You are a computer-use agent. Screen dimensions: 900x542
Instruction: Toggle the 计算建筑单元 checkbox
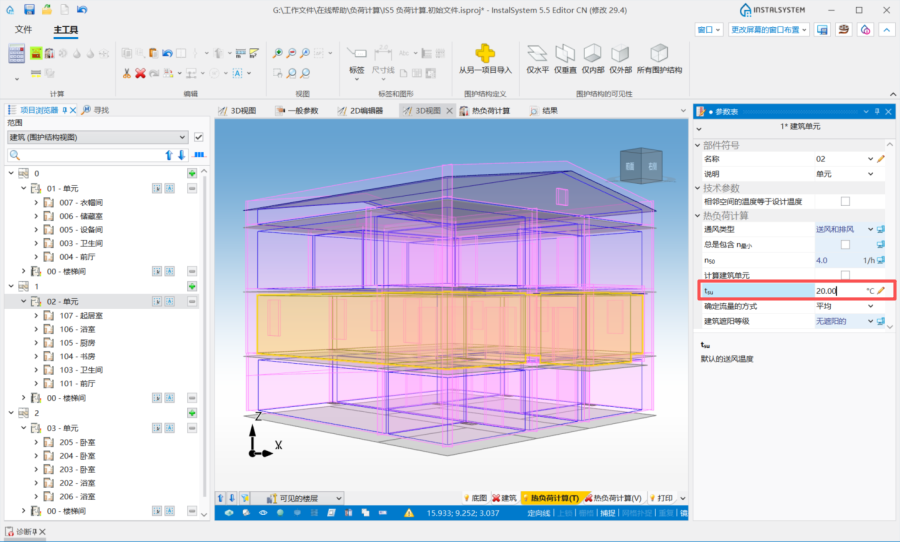[845, 275]
